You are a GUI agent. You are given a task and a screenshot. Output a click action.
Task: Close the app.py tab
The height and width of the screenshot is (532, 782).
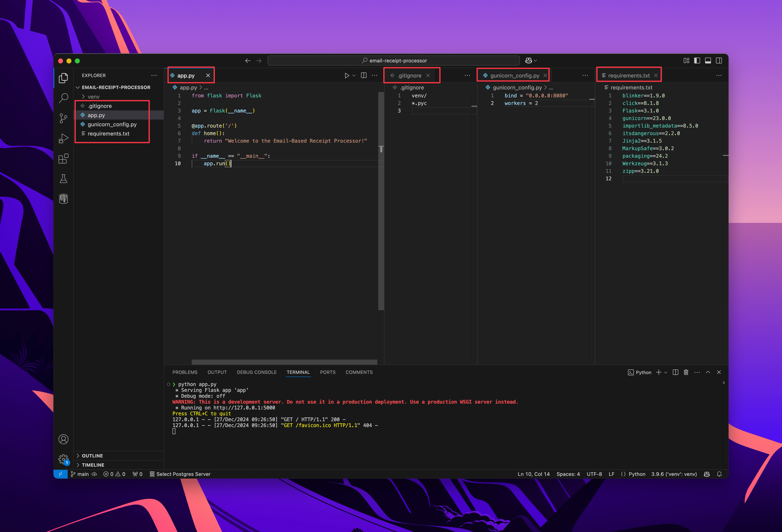click(208, 75)
